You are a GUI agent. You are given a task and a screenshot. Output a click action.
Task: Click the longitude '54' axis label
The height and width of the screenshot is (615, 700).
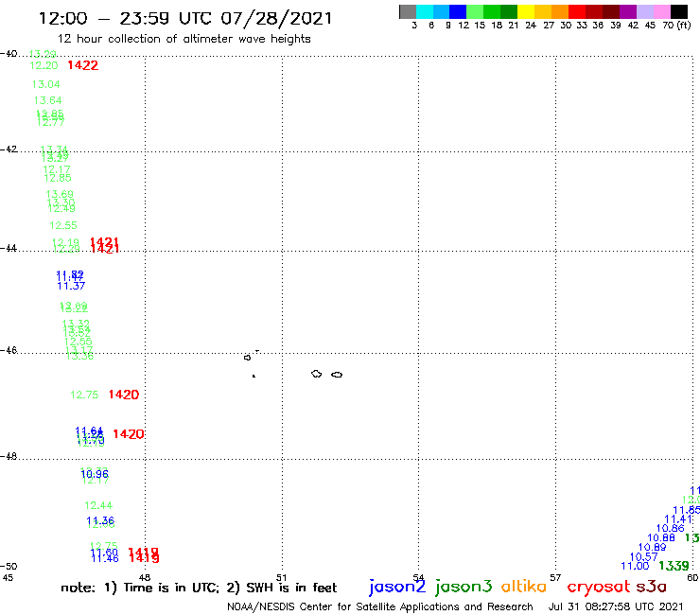418,578
